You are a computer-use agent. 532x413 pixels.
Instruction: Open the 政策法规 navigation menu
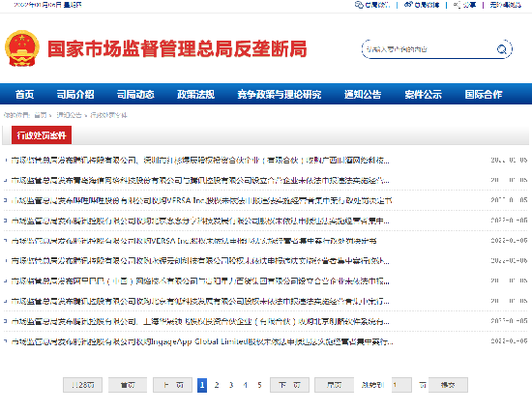click(x=195, y=95)
